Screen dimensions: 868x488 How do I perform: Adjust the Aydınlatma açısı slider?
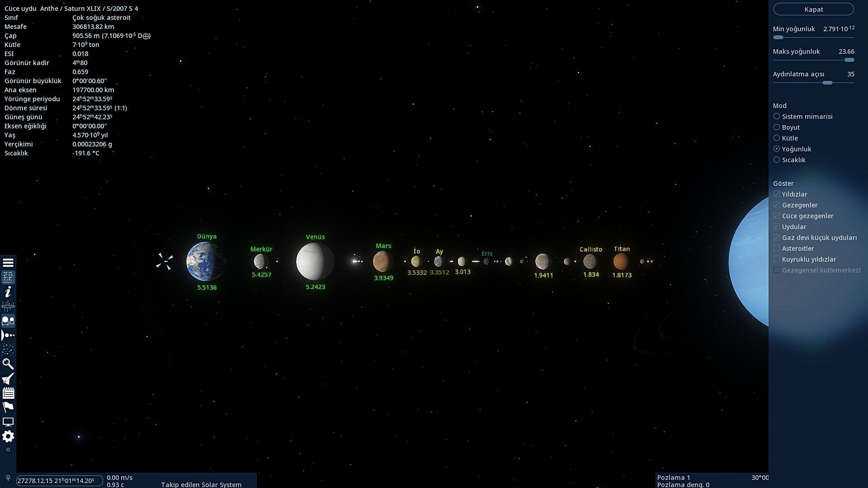[827, 83]
